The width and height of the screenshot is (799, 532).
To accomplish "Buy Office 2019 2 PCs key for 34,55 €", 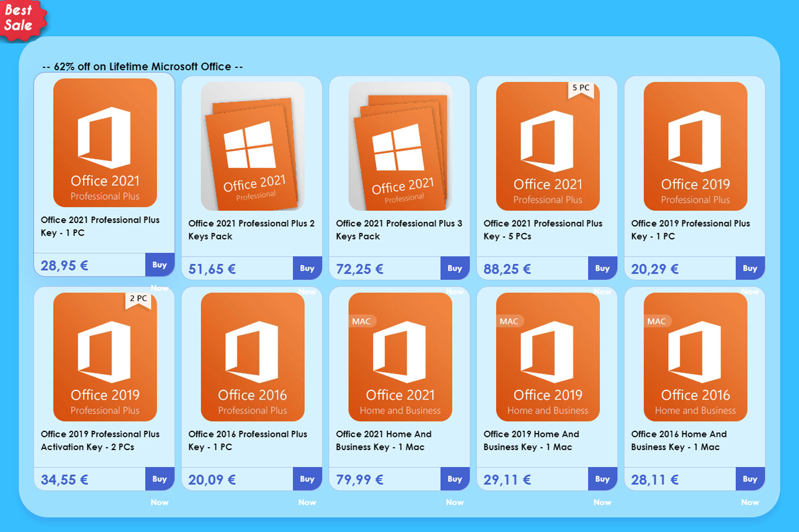I will pyautogui.click(x=160, y=478).
